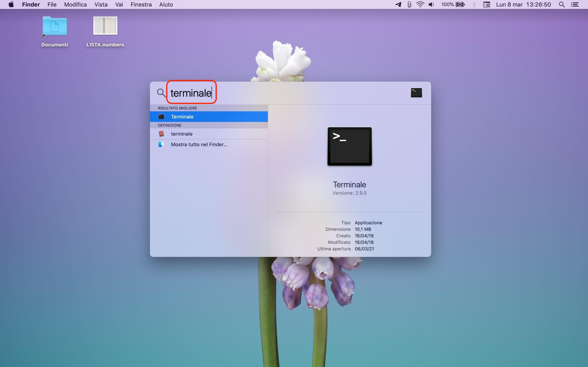588x367 pixels.
Task: Click the Telegram icon in menu bar
Action: 398,5
